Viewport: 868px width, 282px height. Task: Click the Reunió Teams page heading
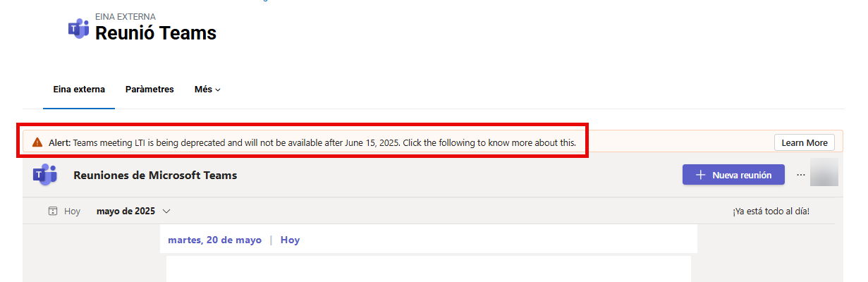point(156,32)
